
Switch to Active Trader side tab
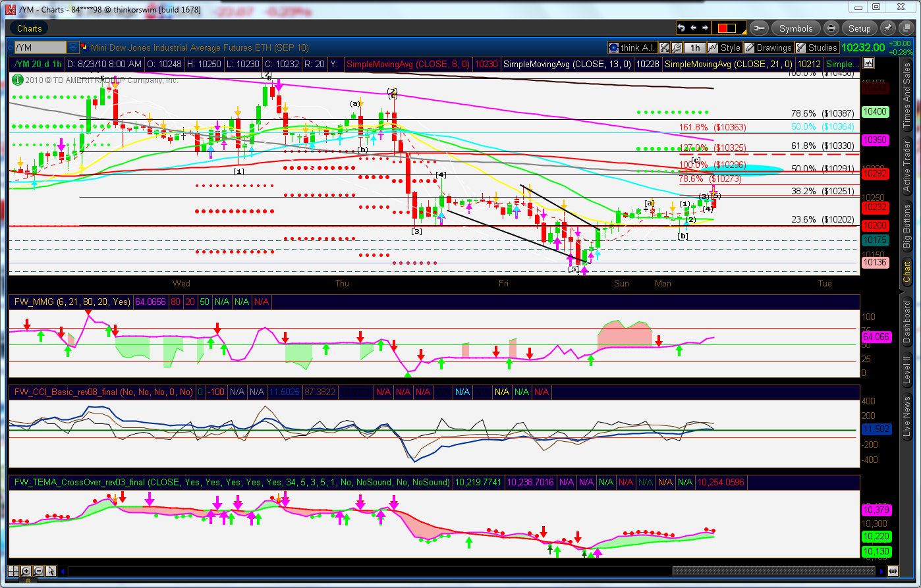[907, 167]
